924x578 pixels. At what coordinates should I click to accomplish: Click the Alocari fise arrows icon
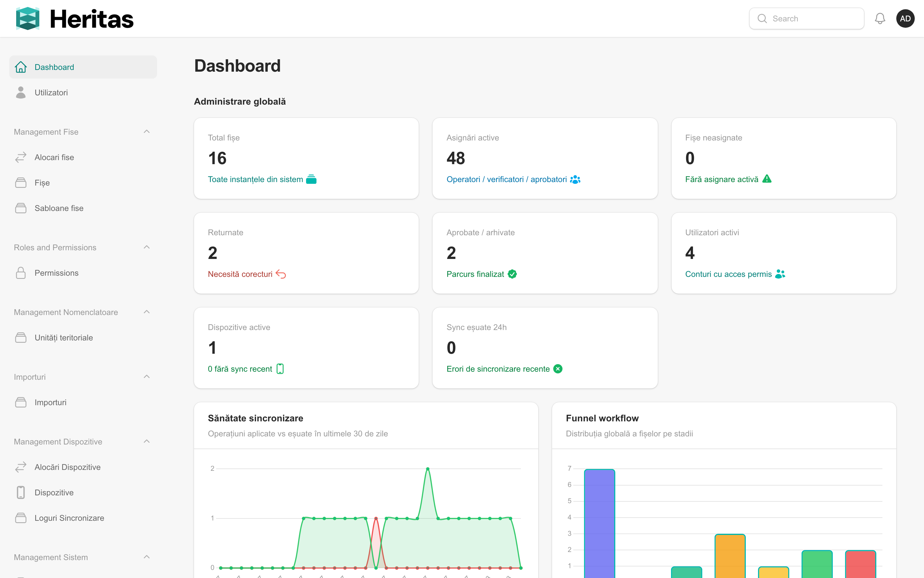click(21, 157)
